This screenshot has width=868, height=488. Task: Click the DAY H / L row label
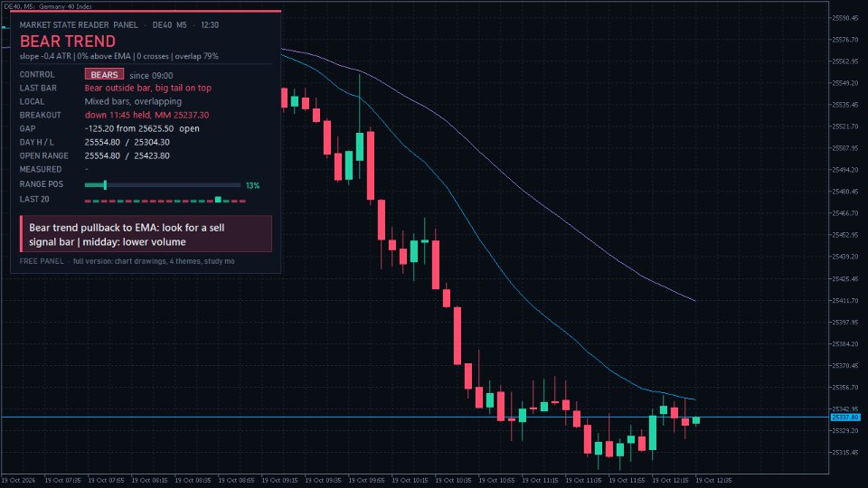[36, 142]
